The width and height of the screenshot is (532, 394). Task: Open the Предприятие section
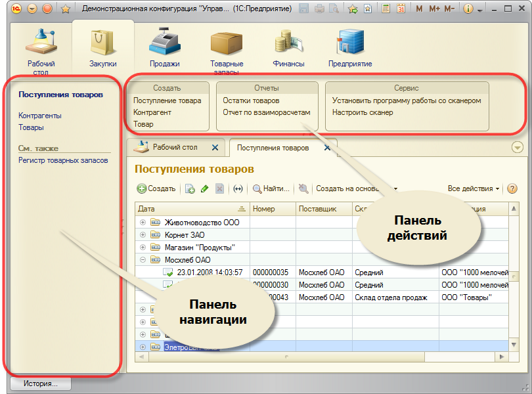click(x=350, y=47)
